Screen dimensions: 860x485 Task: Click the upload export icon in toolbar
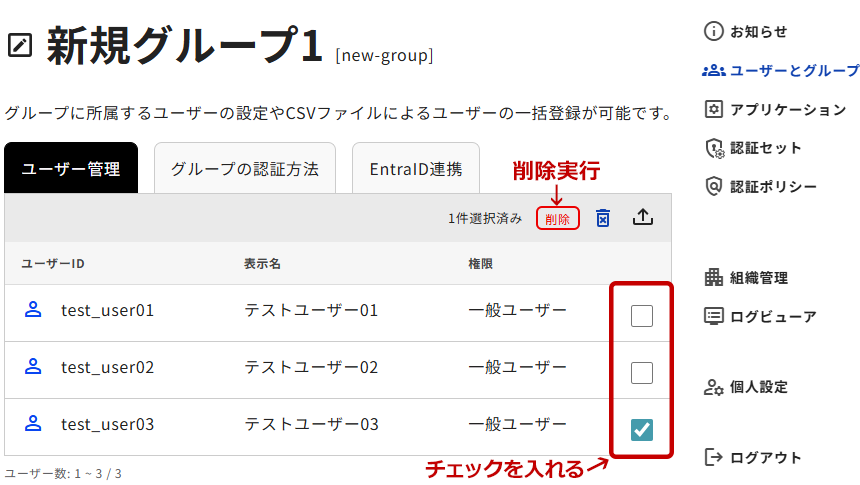(x=643, y=218)
